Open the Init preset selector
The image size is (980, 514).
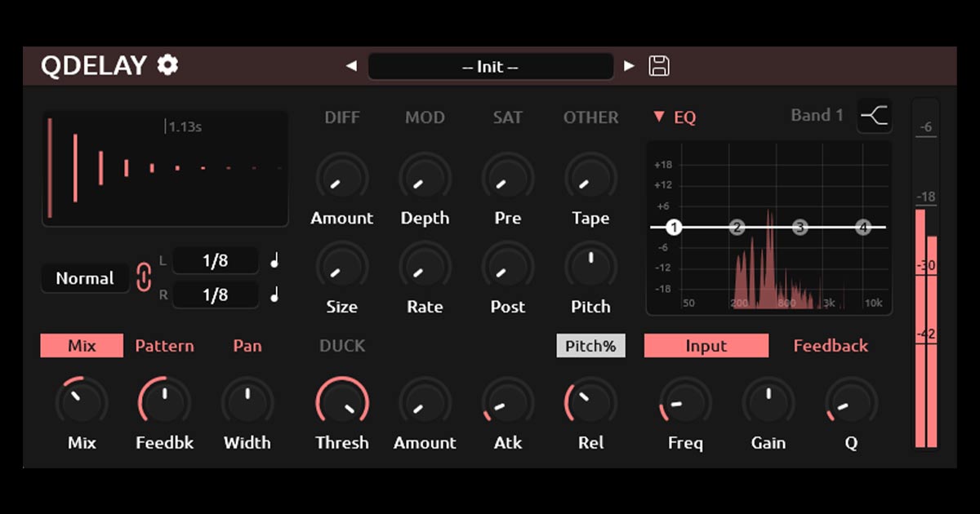point(492,66)
